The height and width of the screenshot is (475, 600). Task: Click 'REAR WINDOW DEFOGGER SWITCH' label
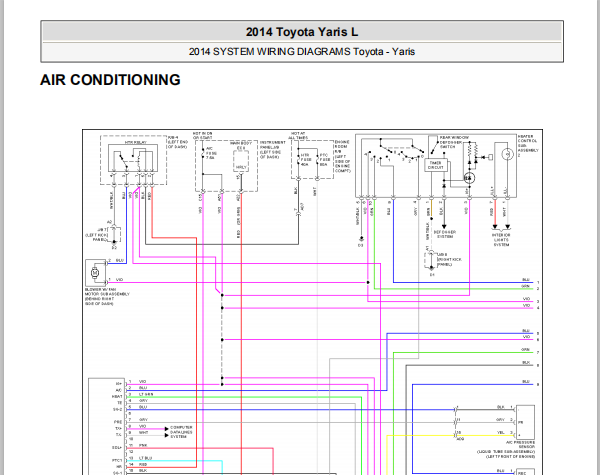[x=454, y=142]
